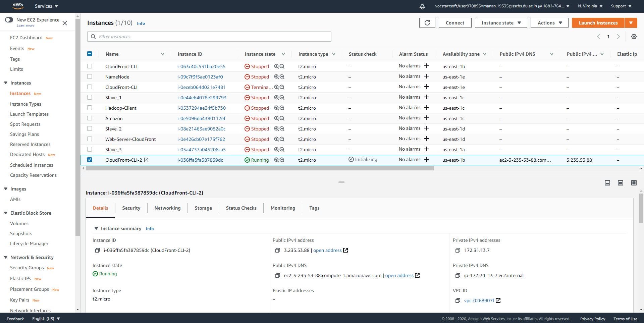The width and height of the screenshot is (644, 323).
Task: Switch to the Storage tab
Action: point(203,208)
